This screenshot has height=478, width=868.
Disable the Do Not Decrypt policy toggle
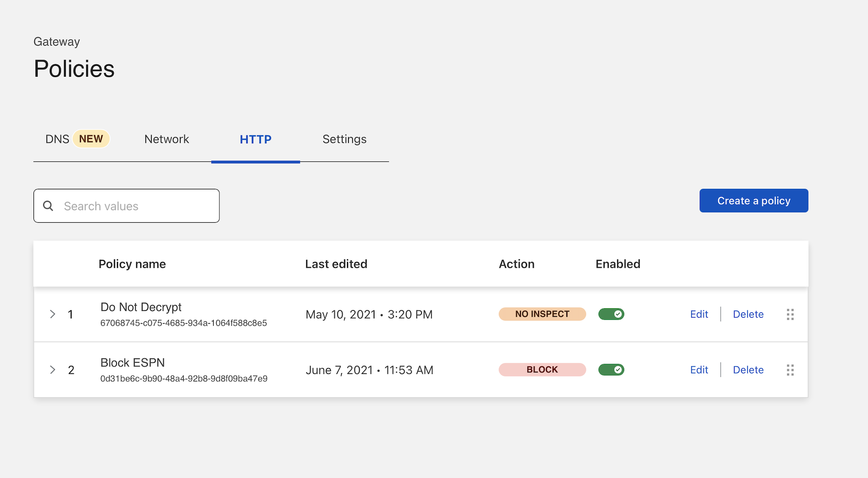pos(611,314)
